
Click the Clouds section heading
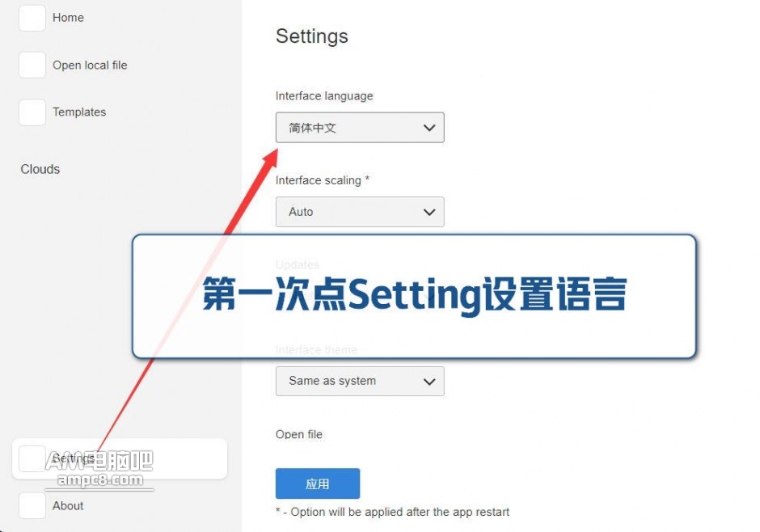(40, 169)
